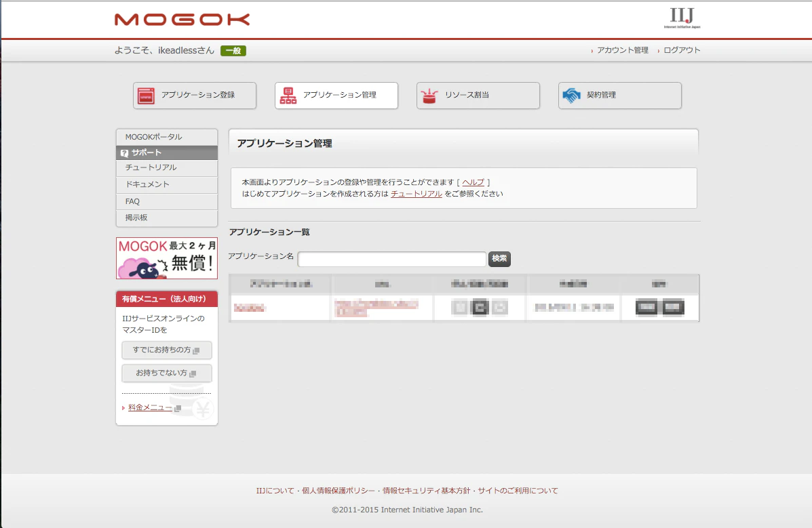Log out using the ログアウト link
The height and width of the screenshot is (528, 812).
coord(682,50)
